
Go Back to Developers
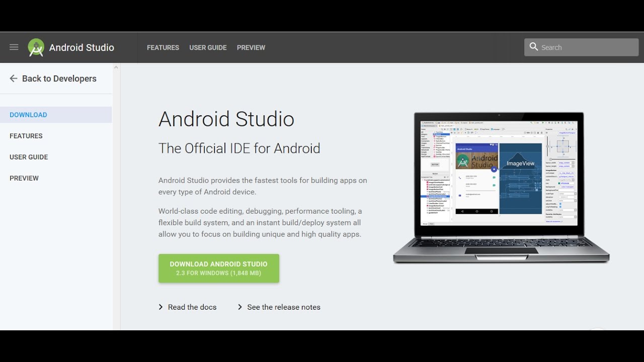click(59, 78)
